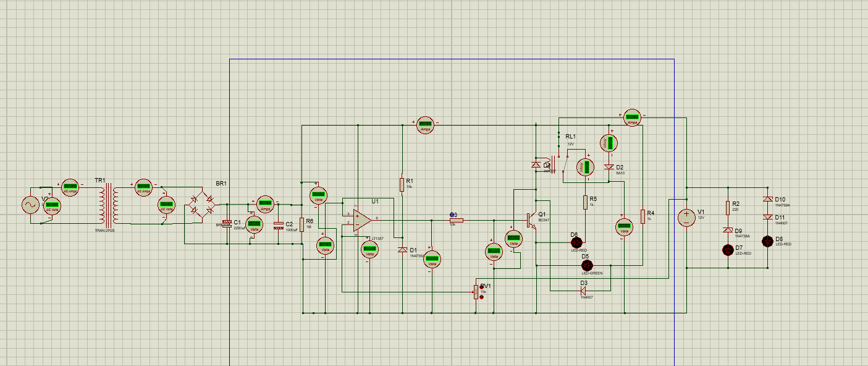Screen dimensions: 868x366
Task: Select green LED D5
Action: click(588, 265)
